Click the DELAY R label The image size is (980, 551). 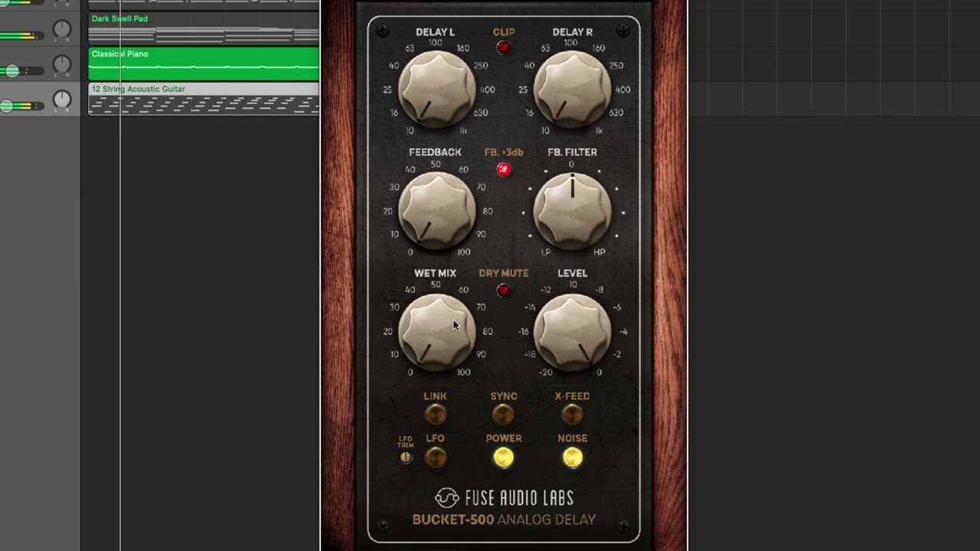pos(572,32)
